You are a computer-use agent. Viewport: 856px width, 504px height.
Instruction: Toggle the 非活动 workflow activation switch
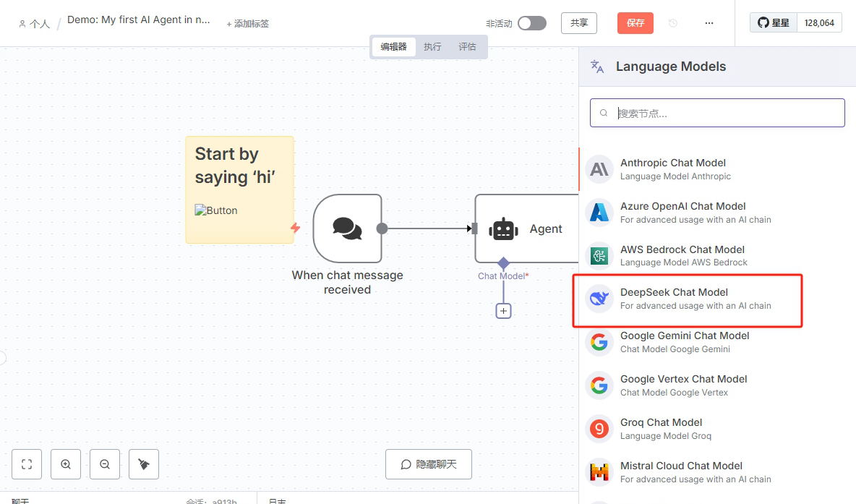(531, 23)
